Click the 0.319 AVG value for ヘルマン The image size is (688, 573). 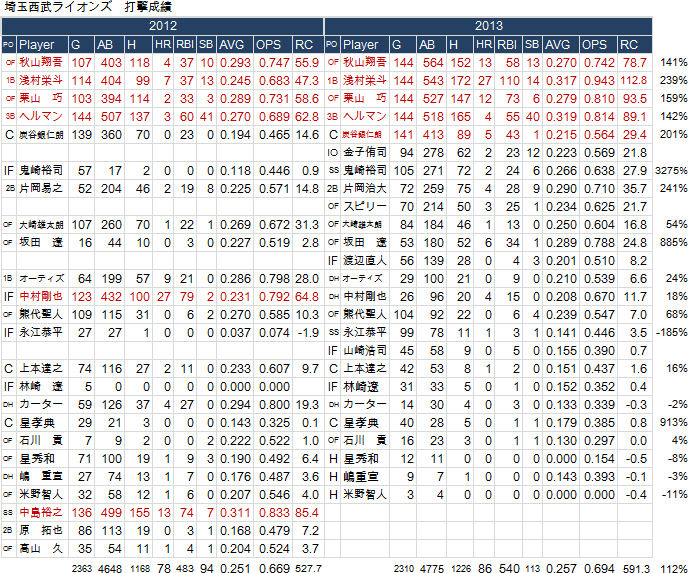tap(560, 116)
